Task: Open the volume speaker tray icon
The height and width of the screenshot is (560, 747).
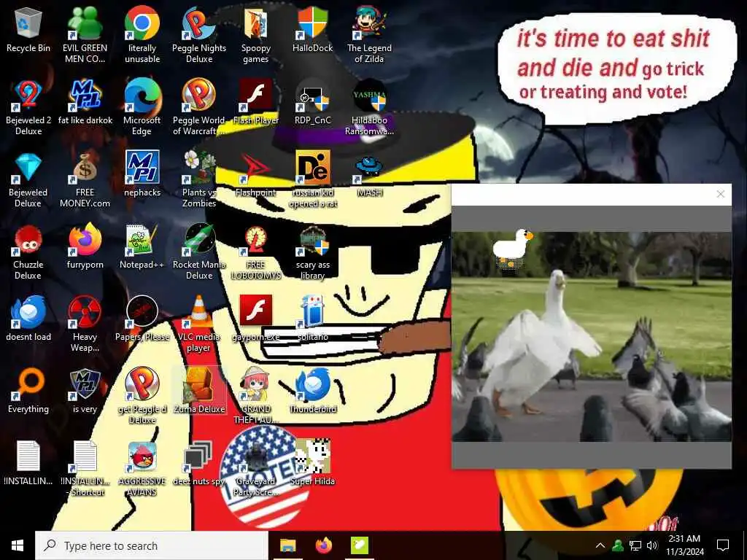Action: 652,545
